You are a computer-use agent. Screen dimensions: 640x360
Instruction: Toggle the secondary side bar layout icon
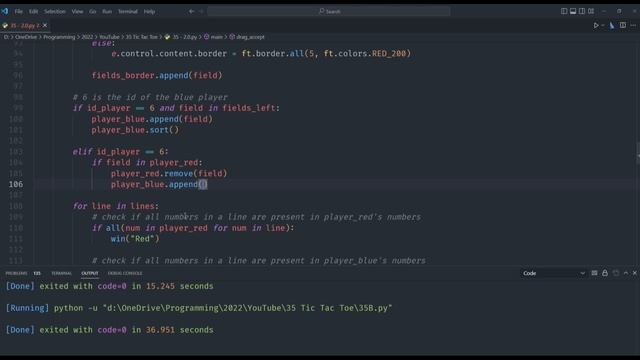click(x=582, y=11)
